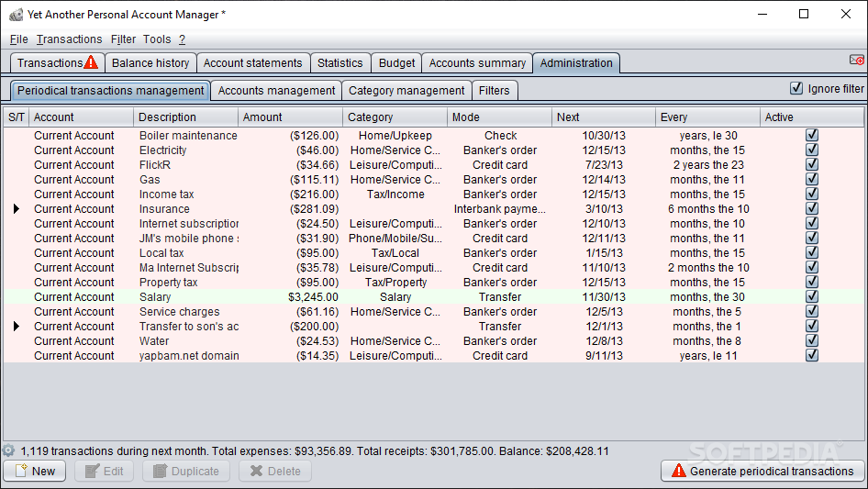This screenshot has height=489, width=868.
Task: Uncheck Active for Insurance
Action: click(811, 209)
